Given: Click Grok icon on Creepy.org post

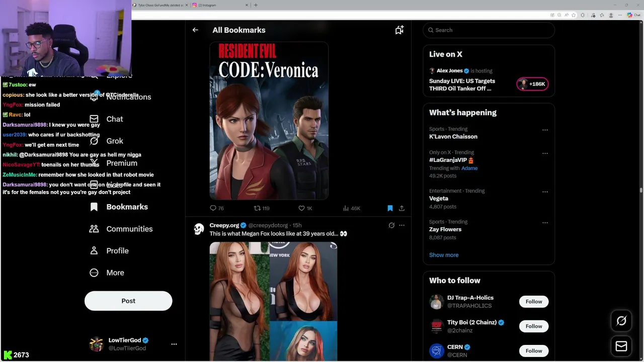Looking at the screenshot, I should pos(391,225).
